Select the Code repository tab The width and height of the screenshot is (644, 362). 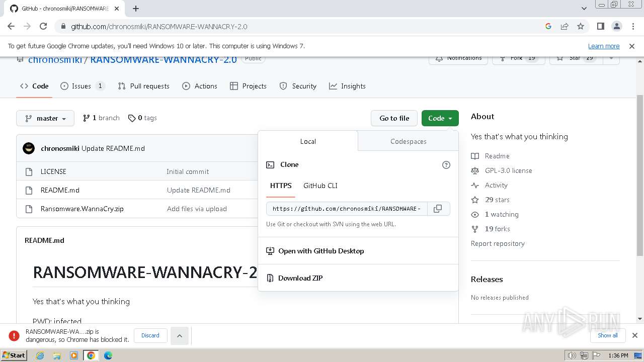tap(34, 86)
